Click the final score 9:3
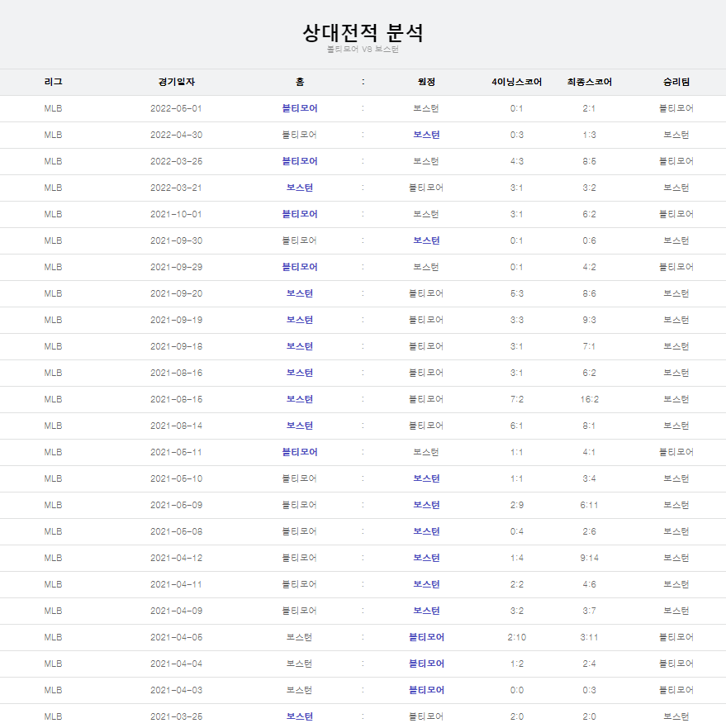This screenshot has width=726, height=728. [x=590, y=321]
